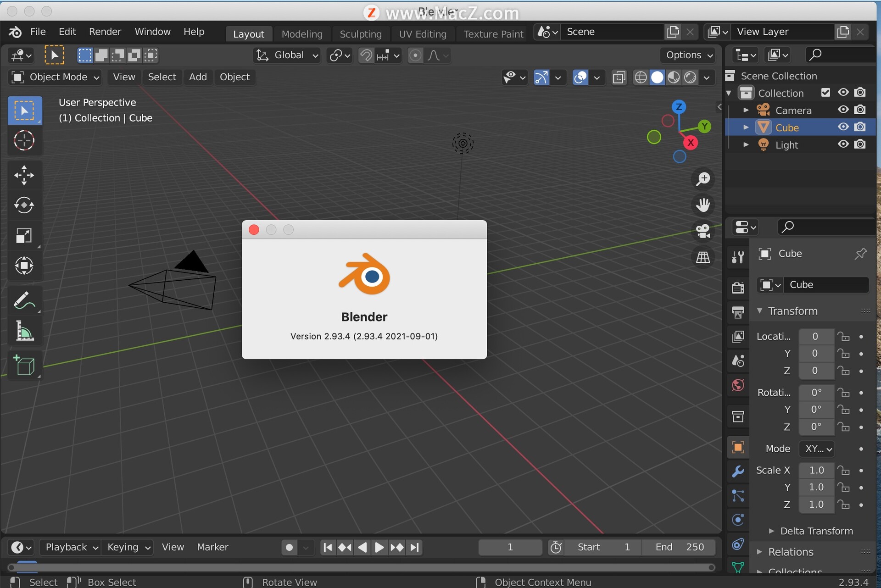This screenshot has height=588, width=881.
Task: Open the Render menu
Action: pyautogui.click(x=105, y=32)
